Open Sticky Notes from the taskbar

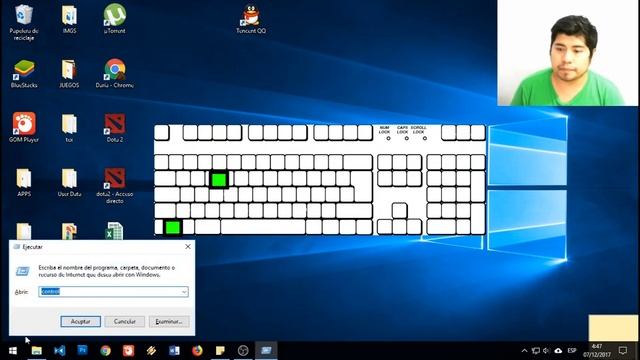point(220,351)
